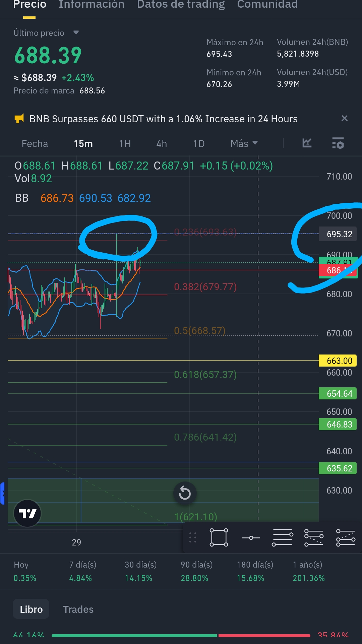This screenshot has height=644, width=362.
Task: Tap the 1 año(s) 201.36% performance
Action: pyautogui.click(x=308, y=571)
